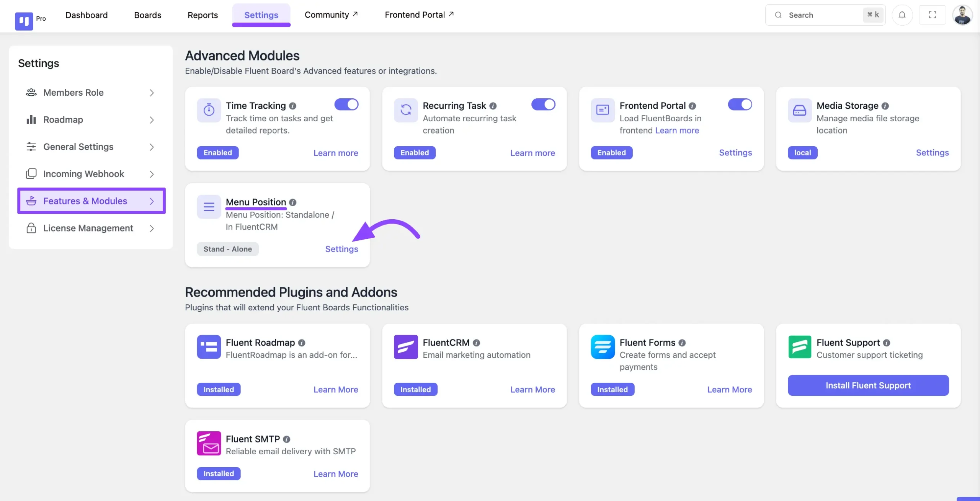The height and width of the screenshot is (501, 980).
Task: Click Learn More for Fluent Forms
Action: click(730, 390)
